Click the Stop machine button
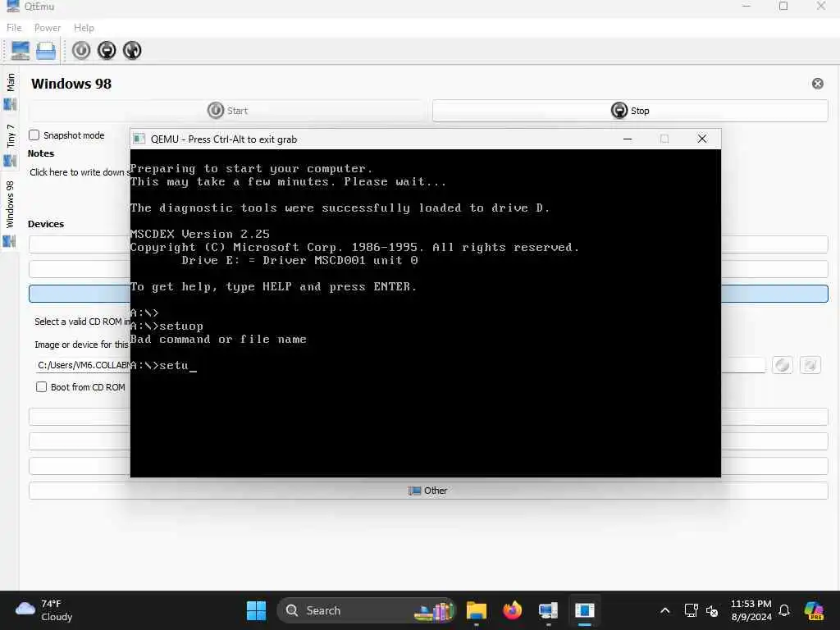The height and width of the screenshot is (630, 840). tap(630, 111)
